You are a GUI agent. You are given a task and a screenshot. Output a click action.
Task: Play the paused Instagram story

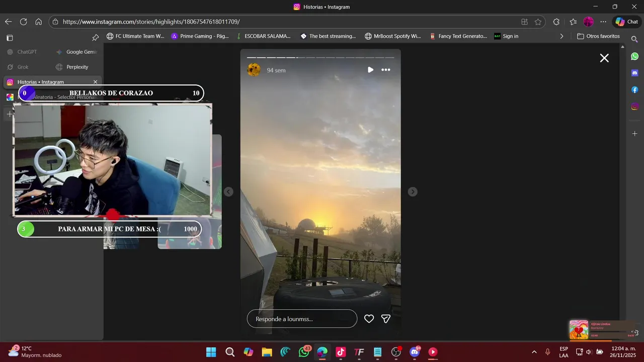pyautogui.click(x=370, y=70)
